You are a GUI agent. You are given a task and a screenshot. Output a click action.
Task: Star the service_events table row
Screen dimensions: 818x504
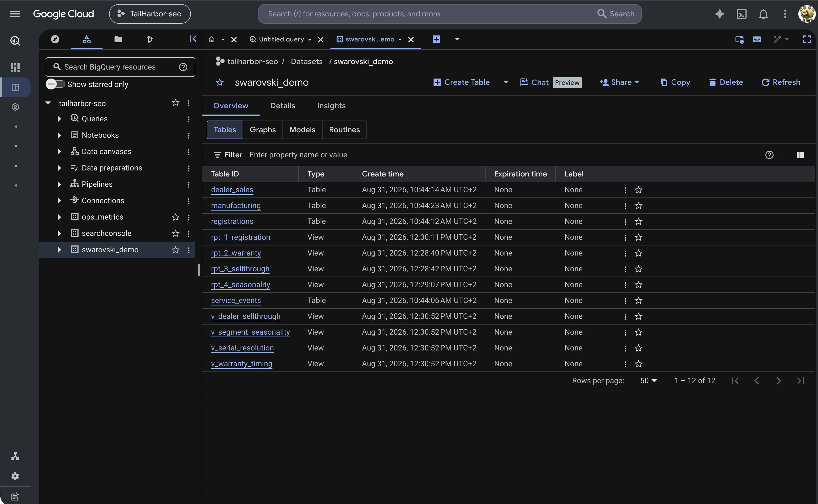tap(638, 301)
